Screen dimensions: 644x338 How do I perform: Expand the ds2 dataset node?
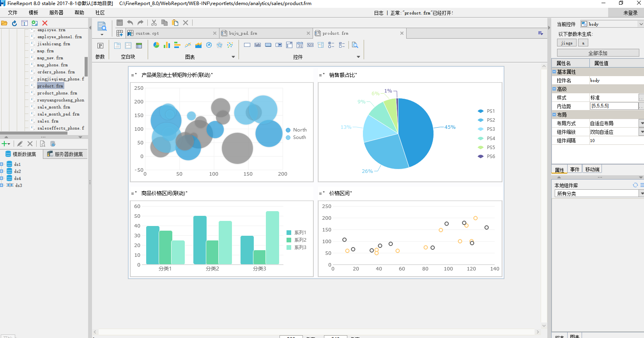2,171
